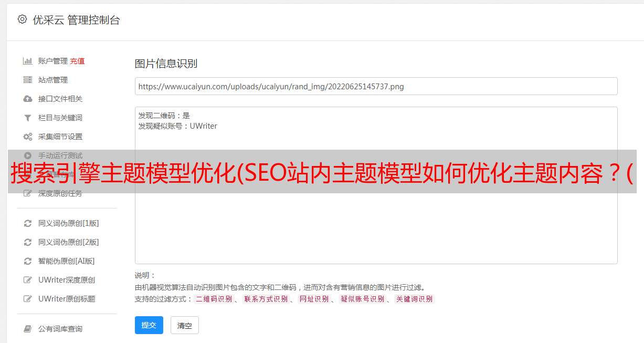Click the cloud upload icon for 接口文件相关
Screen dimensions: 644x343
point(28,99)
